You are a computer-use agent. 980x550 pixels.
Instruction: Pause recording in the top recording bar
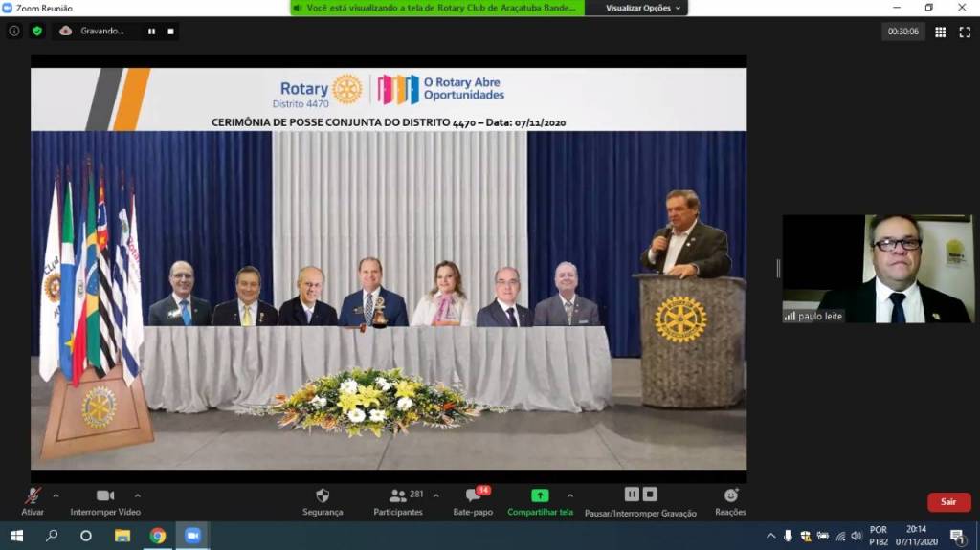[x=151, y=31]
